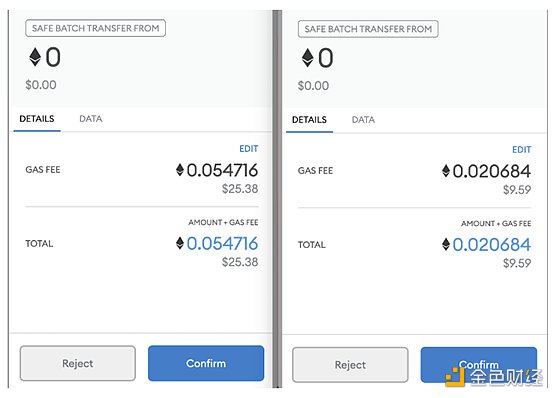
Task: Click Ethereum icon next to 0.020684 gas fee
Action: [x=446, y=171]
